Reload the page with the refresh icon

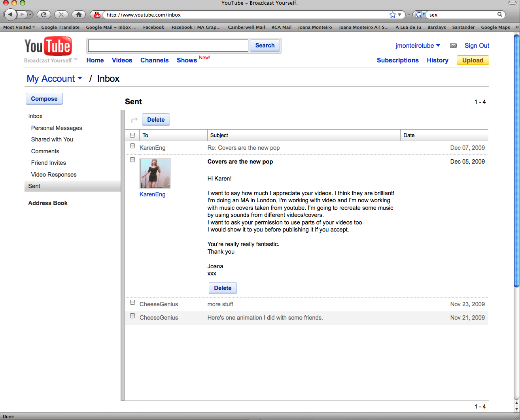pos(43,15)
